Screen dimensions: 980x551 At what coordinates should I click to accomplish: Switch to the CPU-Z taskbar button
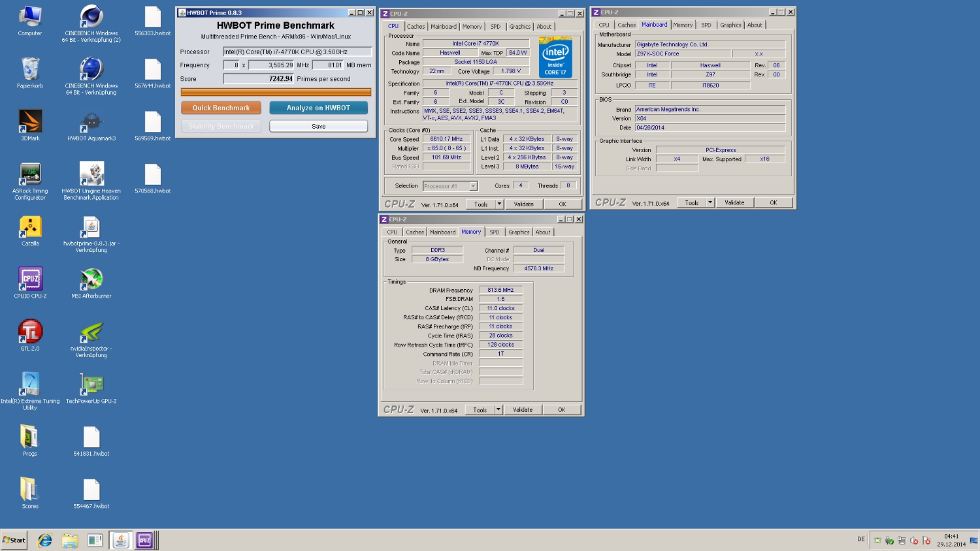tap(144, 540)
